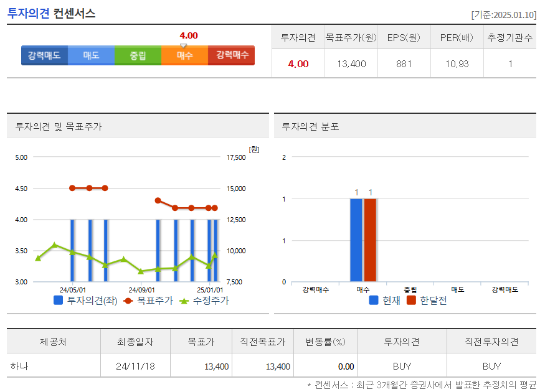Click the 투자의견 및 목표주가 chart title
This screenshot has width=540, height=392.
point(59,127)
